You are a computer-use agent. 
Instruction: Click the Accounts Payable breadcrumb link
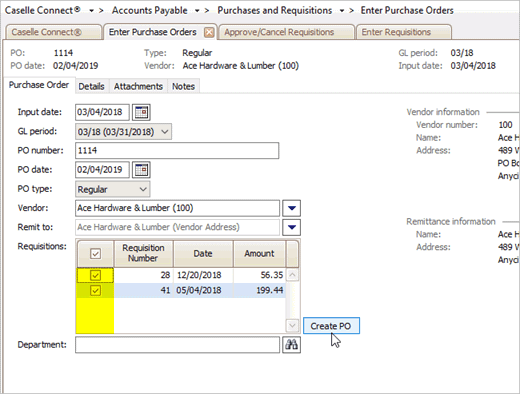click(150, 10)
